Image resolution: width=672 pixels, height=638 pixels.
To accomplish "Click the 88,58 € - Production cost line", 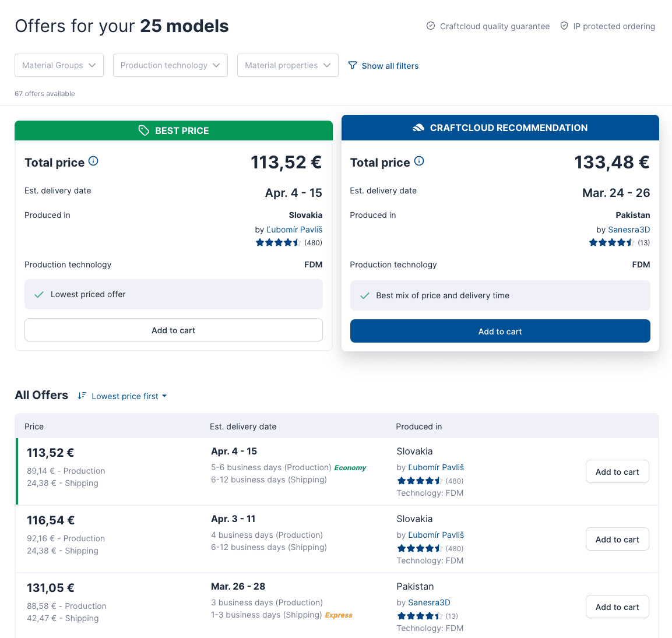I will pos(67,606).
